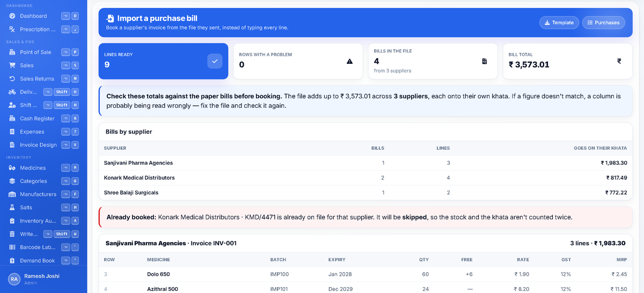The image size is (644, 293).
Task: Click the Categories layers icon
Action: [x=12, y=181]
